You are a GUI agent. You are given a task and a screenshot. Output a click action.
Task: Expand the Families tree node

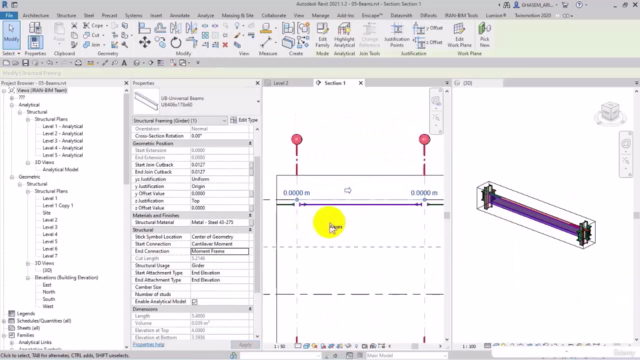[4, 336]
